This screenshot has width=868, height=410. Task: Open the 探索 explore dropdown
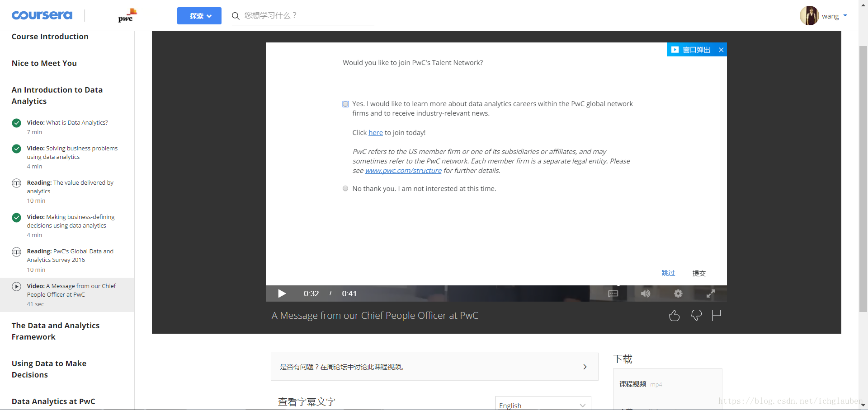click(199, 16)
